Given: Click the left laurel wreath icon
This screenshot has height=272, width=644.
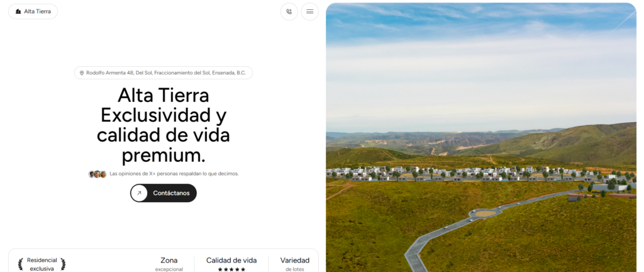Looking at the screenshot, I should click(x=21, y=264).
